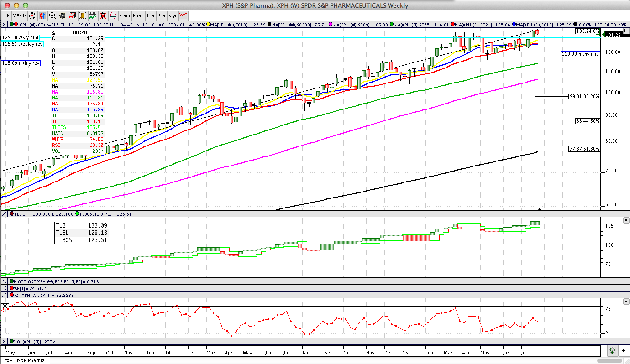Activate the magnifier zoom tool
The image size is (630, 364).
pos(52,15)
